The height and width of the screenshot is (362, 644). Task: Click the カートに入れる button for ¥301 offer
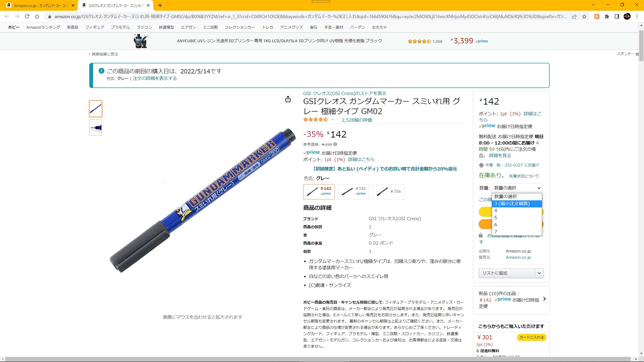(x=531, y=337)
